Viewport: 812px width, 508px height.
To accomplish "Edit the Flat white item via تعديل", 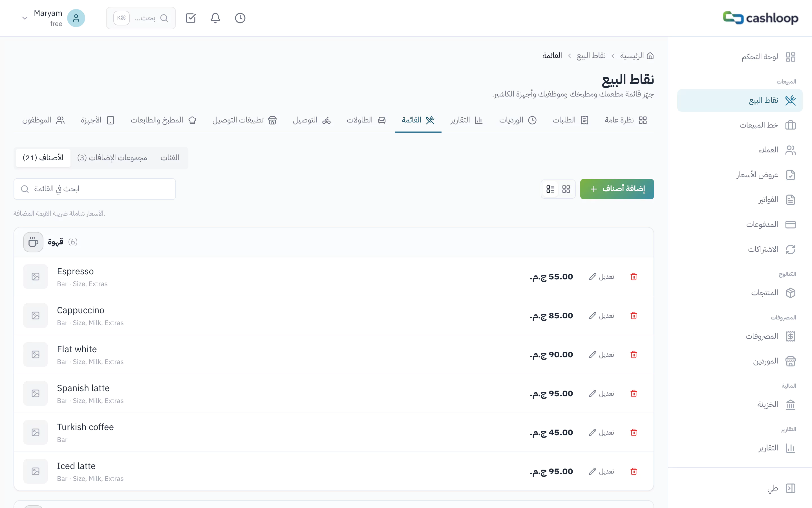I will 602,354.
